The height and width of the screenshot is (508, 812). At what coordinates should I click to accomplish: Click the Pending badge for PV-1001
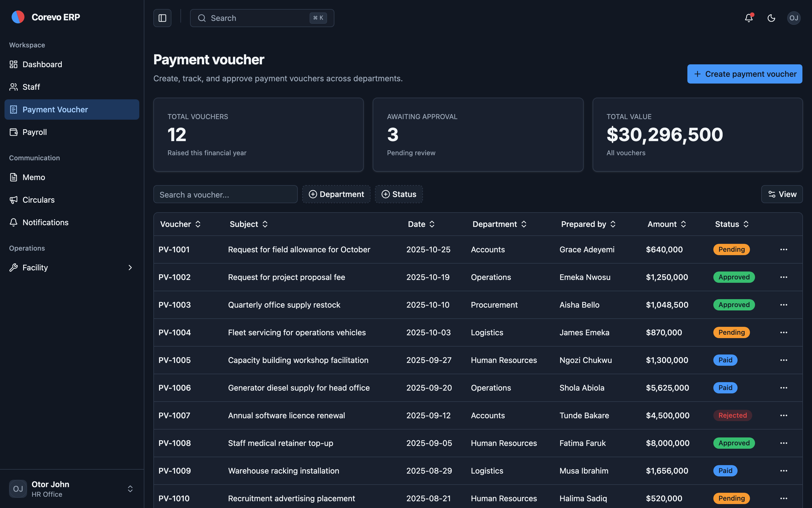(x=731, y=250)
